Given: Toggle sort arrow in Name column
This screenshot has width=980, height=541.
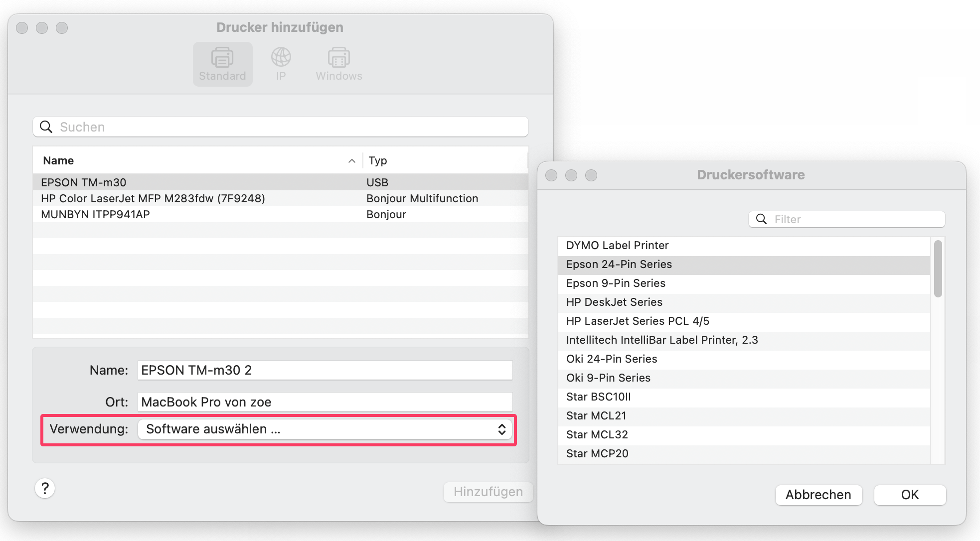Looking at the screenshot, I should pos(351,160).
